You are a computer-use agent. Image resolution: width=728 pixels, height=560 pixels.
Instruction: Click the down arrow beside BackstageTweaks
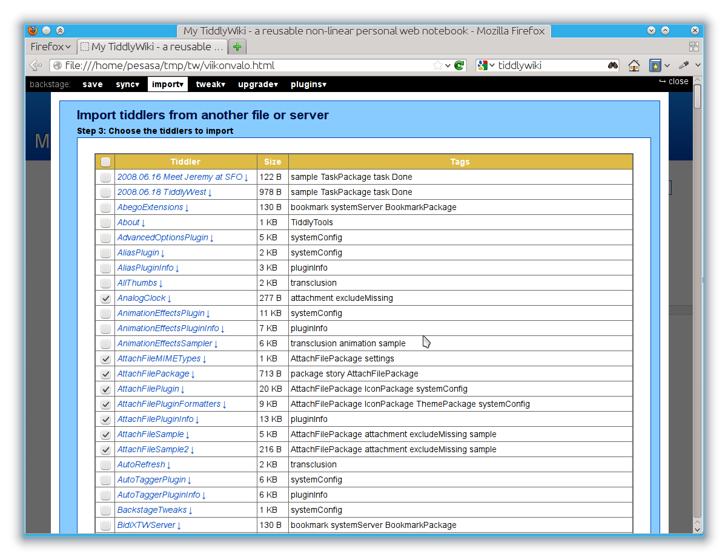[x=190, y=510]
